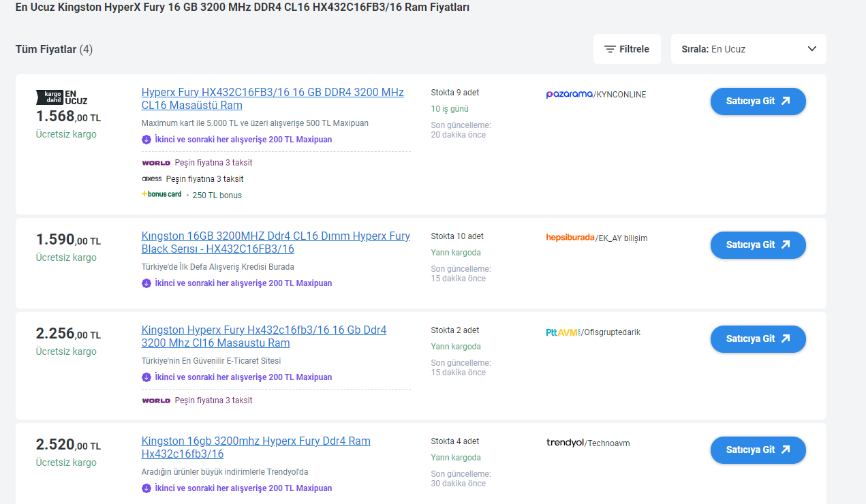Click World card logo in Pazarama offer
This screenshot has height=504, width=866.
(156, 163)
